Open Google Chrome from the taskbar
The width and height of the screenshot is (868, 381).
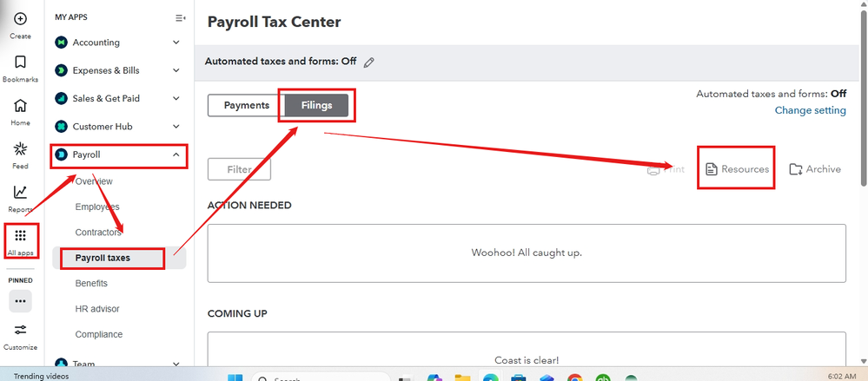(574, 378)
